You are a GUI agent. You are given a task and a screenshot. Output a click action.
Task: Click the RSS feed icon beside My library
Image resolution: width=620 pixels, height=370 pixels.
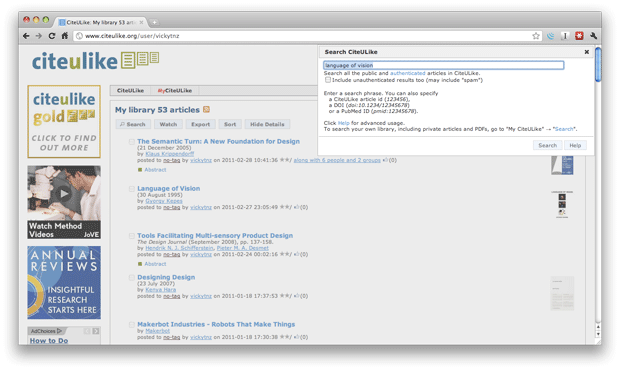(206, 109)
